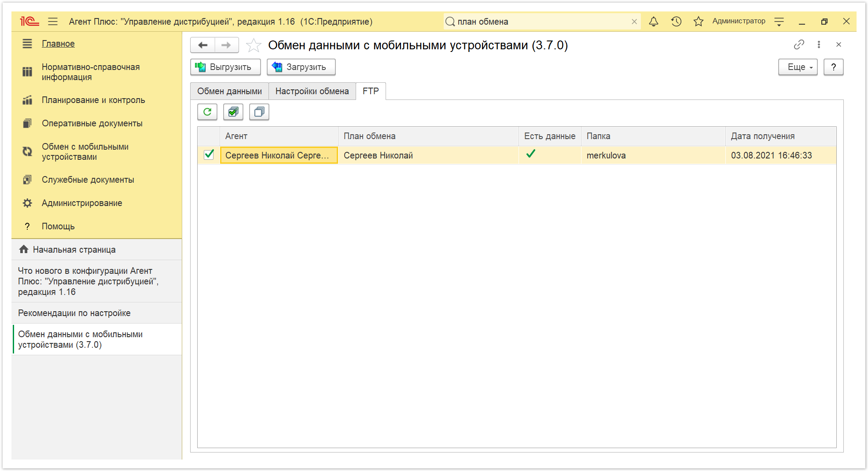Open history clock icon
Viewport: 868px width, 471px height.
click(676, 21)
